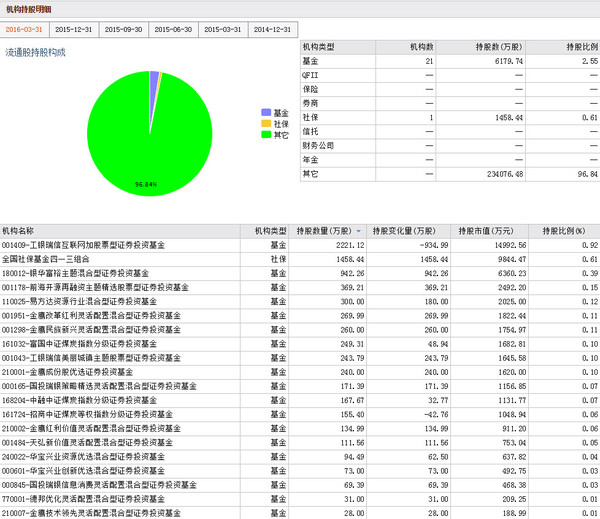
Task: Click 001409-工银瑞信互联网加股票型证券投资基金
Action: click(x=83, y=245)
